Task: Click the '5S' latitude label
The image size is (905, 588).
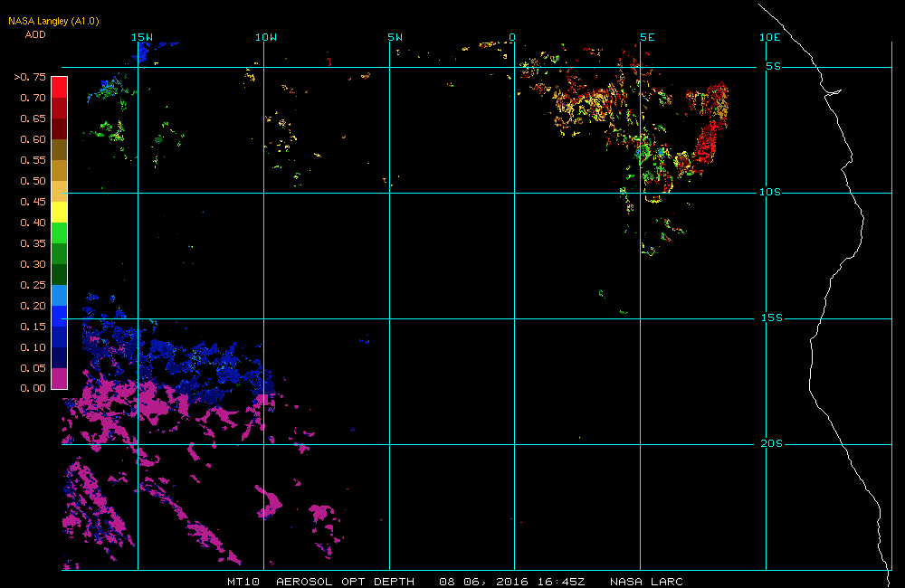Action: tap(774, 66)
